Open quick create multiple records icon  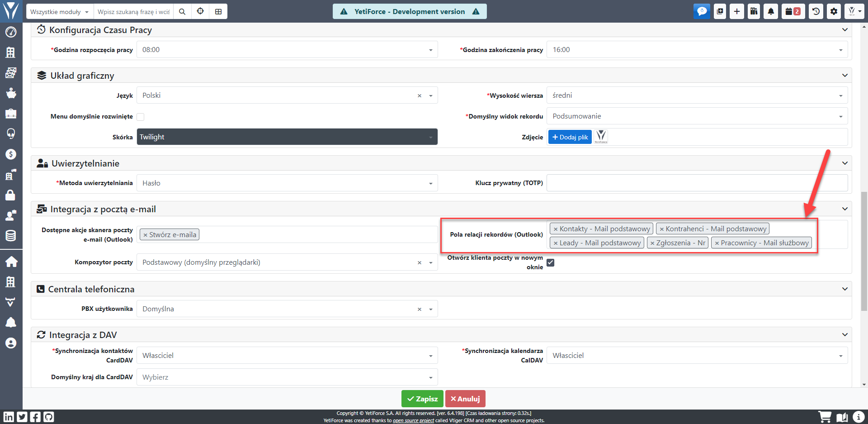click(720, 11)
